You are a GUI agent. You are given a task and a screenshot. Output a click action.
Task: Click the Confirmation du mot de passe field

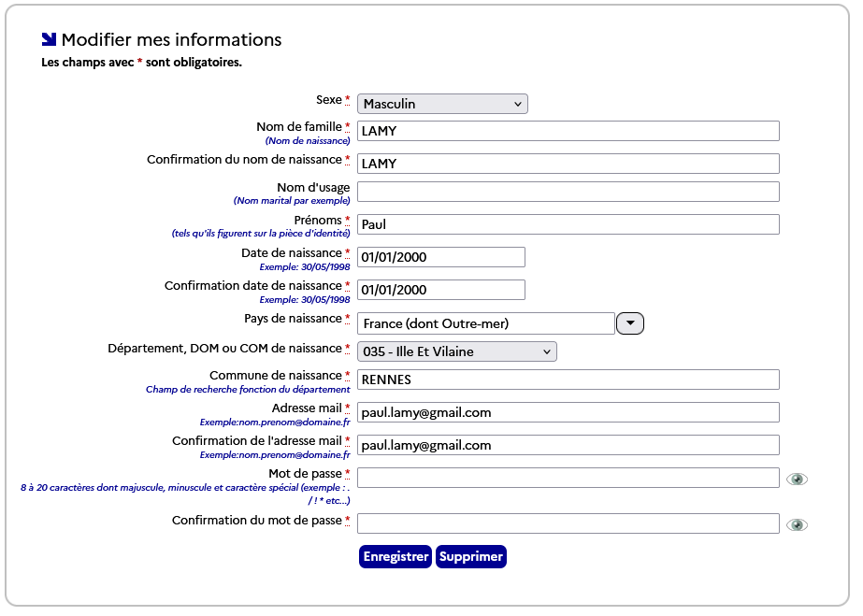[567, 523]
